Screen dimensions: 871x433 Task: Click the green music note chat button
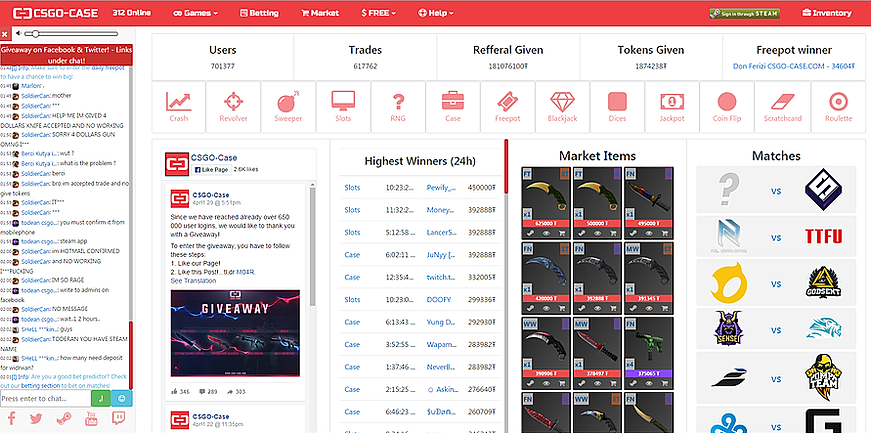click(101, 398)
